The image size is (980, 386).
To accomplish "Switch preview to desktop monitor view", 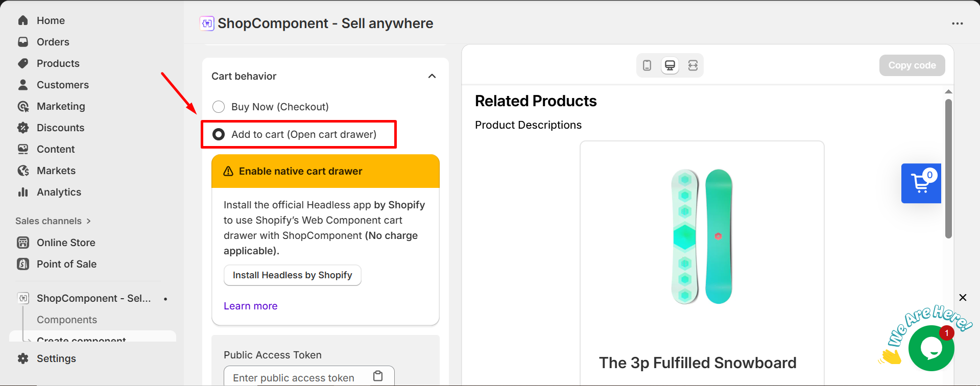I will (x=670, y=65).
